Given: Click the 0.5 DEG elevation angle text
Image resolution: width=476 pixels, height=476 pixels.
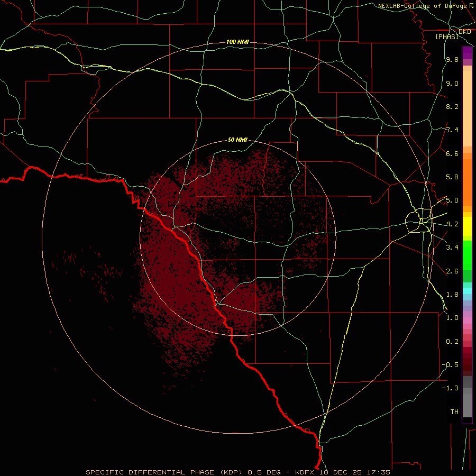Looking at the screenshot, I should [265, 472].
